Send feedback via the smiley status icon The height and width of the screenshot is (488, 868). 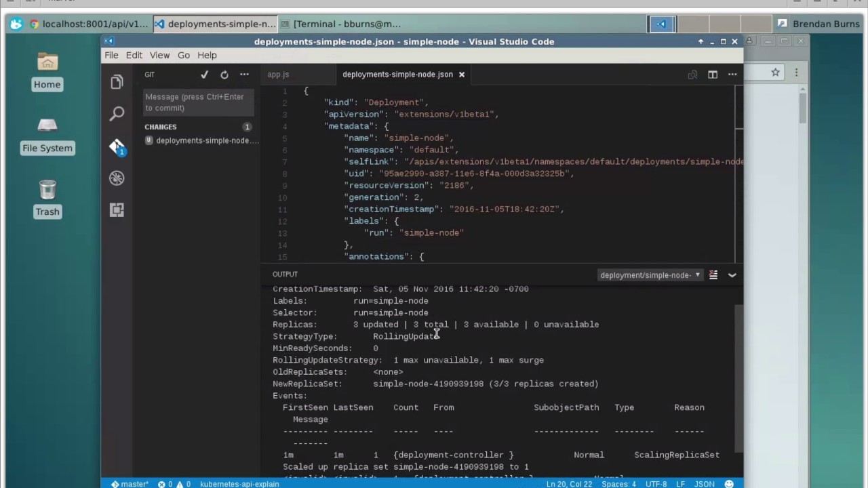pos(729,484)
